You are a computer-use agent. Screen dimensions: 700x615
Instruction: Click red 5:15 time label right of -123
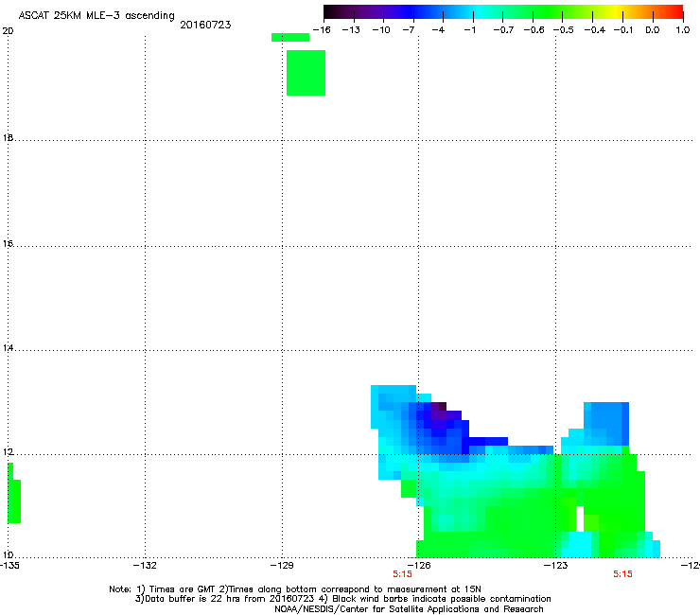622,574
